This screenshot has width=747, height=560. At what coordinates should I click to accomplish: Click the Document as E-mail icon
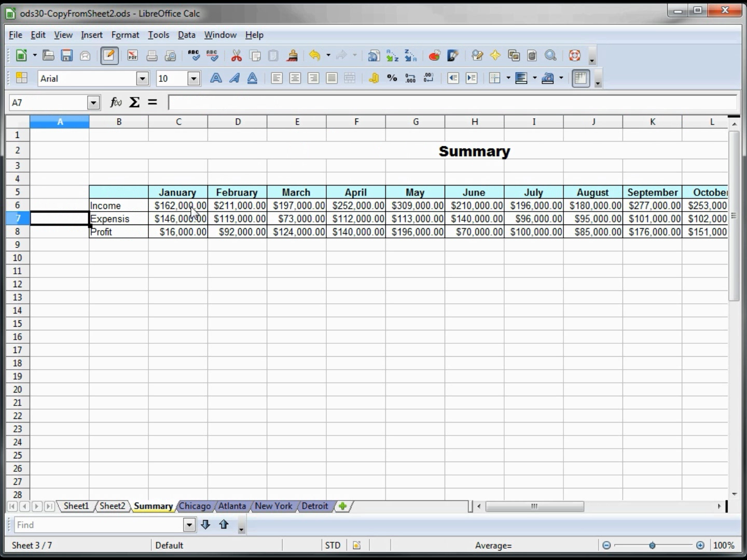(85, 55)
